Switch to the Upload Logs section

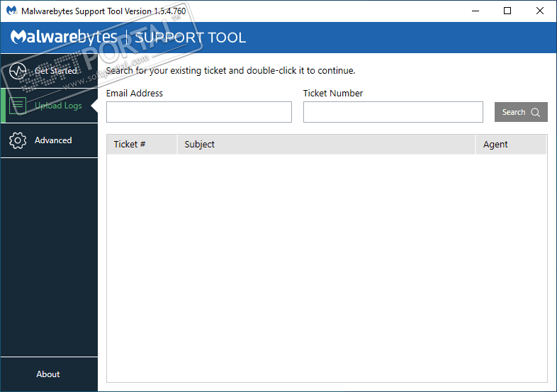(50, 106)
